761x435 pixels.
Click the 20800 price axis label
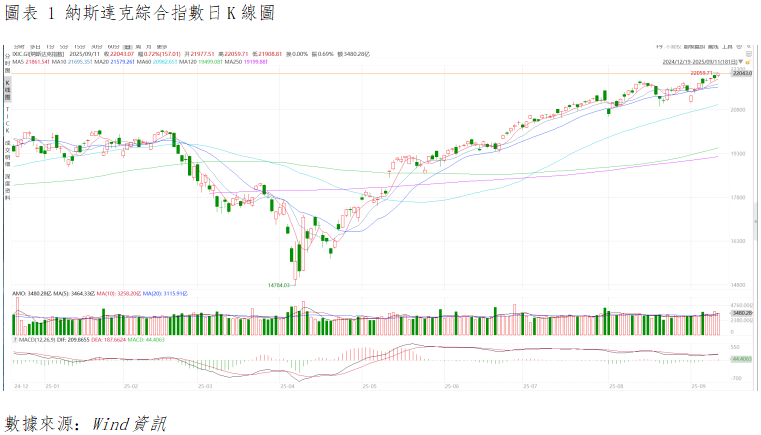tap(738, 110)
